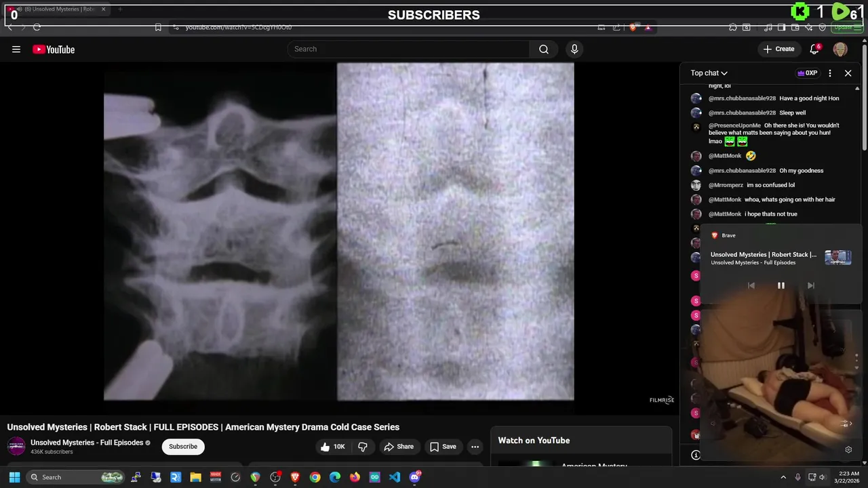Screen dimensions: 868x488
Task: Open Brave Rewards triangle icon
Action: click(648, 27)
